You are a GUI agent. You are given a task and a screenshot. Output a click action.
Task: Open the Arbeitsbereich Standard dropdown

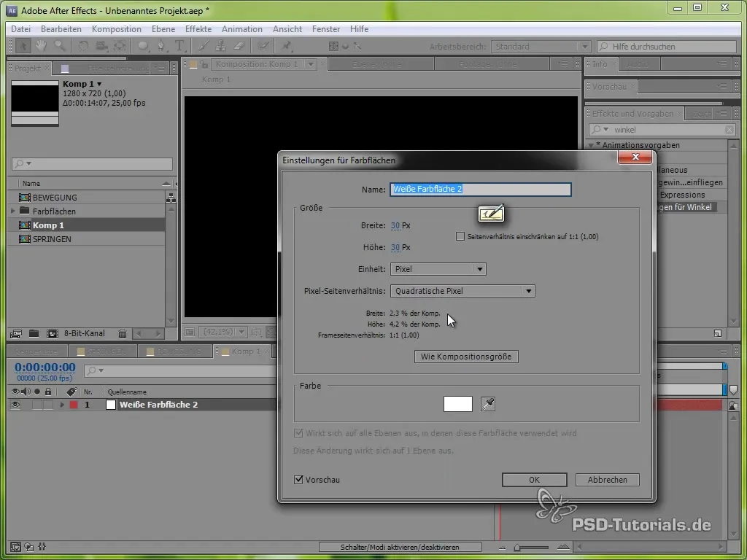[541, 46]
